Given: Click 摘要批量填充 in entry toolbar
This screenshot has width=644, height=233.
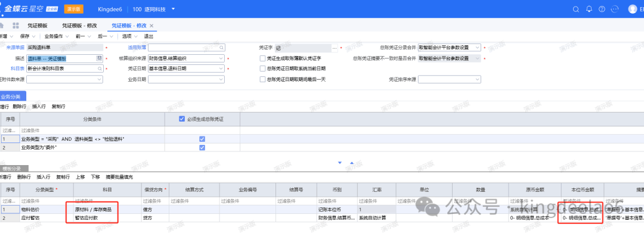Looking at the screenshot, I should pos(119,177).
